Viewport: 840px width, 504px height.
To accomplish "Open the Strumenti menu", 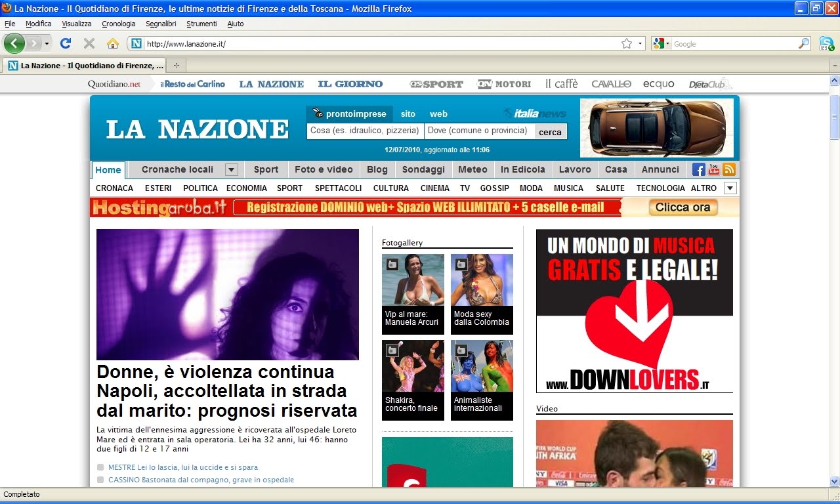I will pyautogui.click(x=201, y=24).
